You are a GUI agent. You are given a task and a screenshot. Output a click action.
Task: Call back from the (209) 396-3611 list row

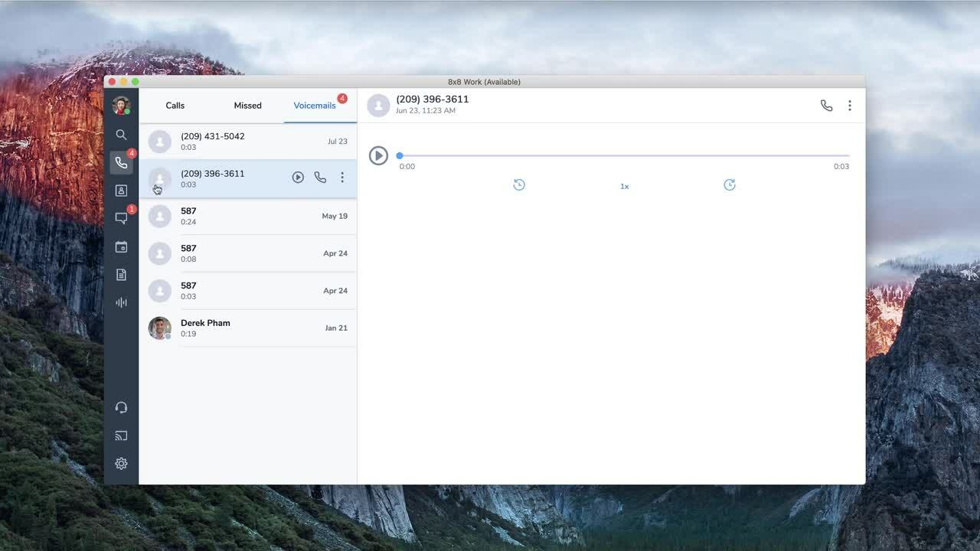pyautogui.click(x=320, y=178)
